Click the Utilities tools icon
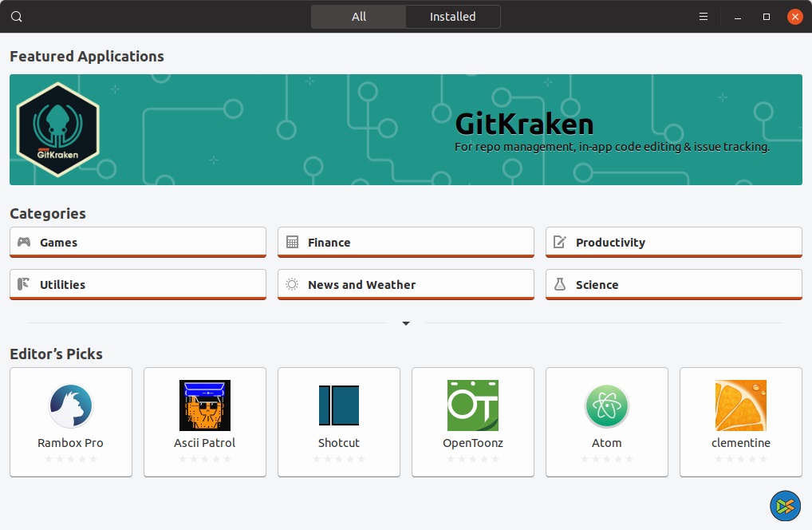The height and width of the screenshot is (530, 812). pos(24,284)
